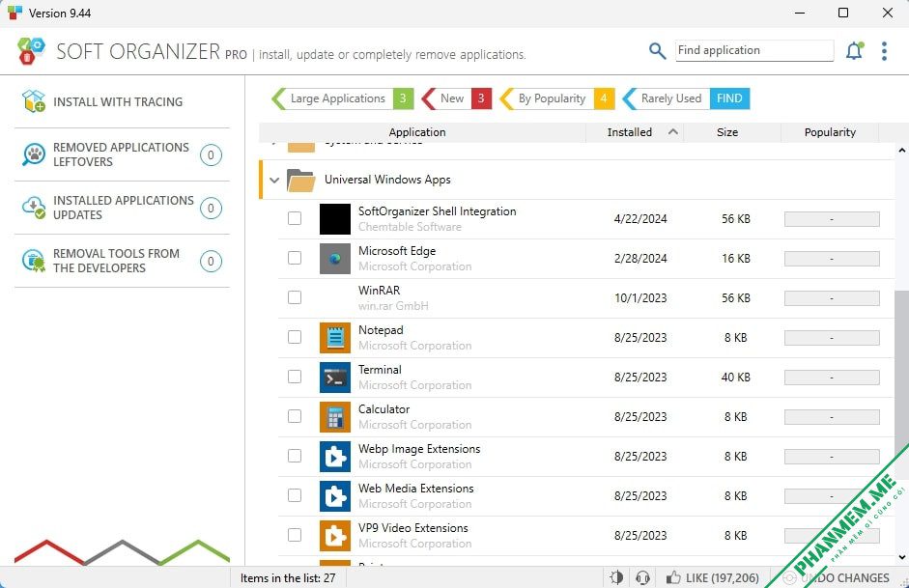Screen dimensions: 909x588
Task: Click the Find application search field
Action: tap(754, 50)
